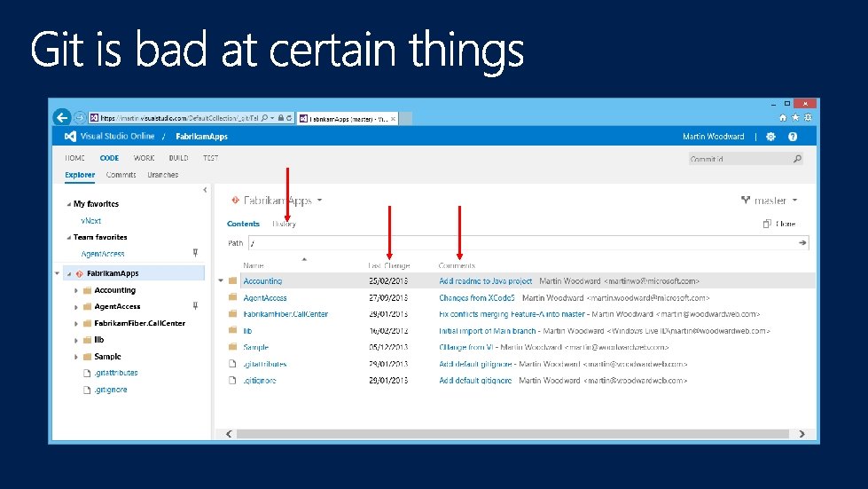The width and height of the screenshot is (868, 489).
Task: Expand lib folder in tree
Action: pyautogui.click(x=76, y=340)
